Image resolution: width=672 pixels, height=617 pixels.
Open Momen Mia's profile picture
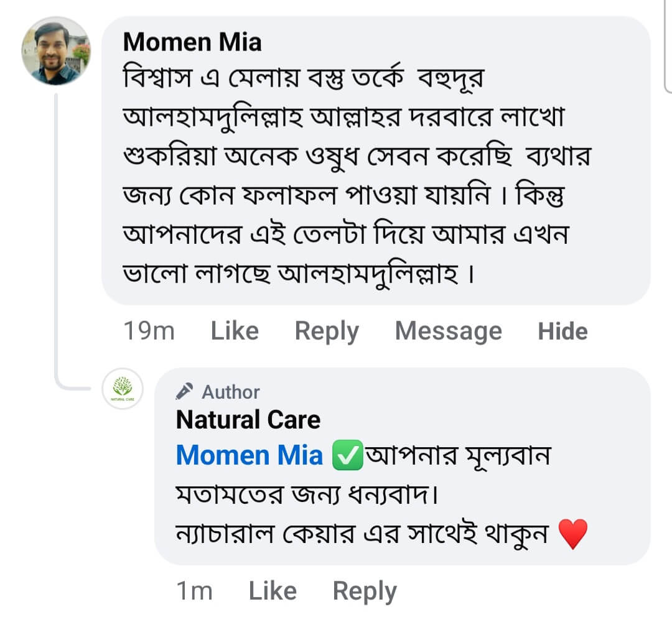pos(56,51)
